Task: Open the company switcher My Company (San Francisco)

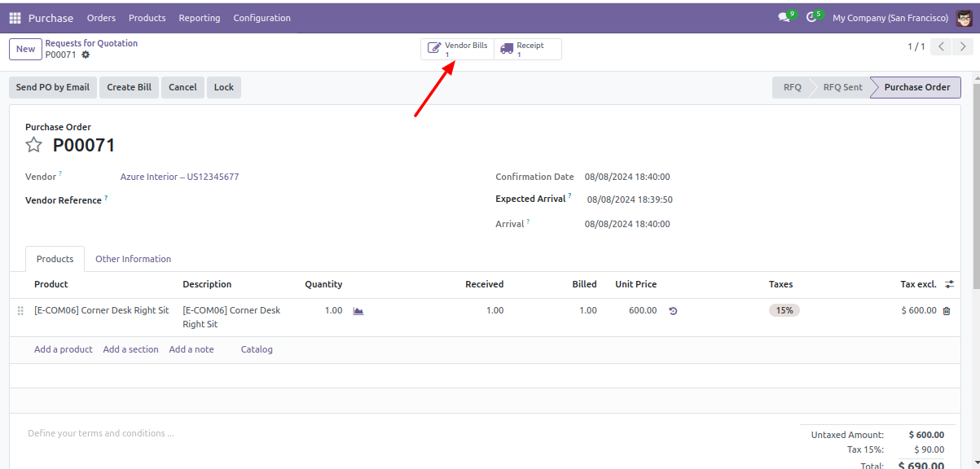Action: click(x=890, y=18)
